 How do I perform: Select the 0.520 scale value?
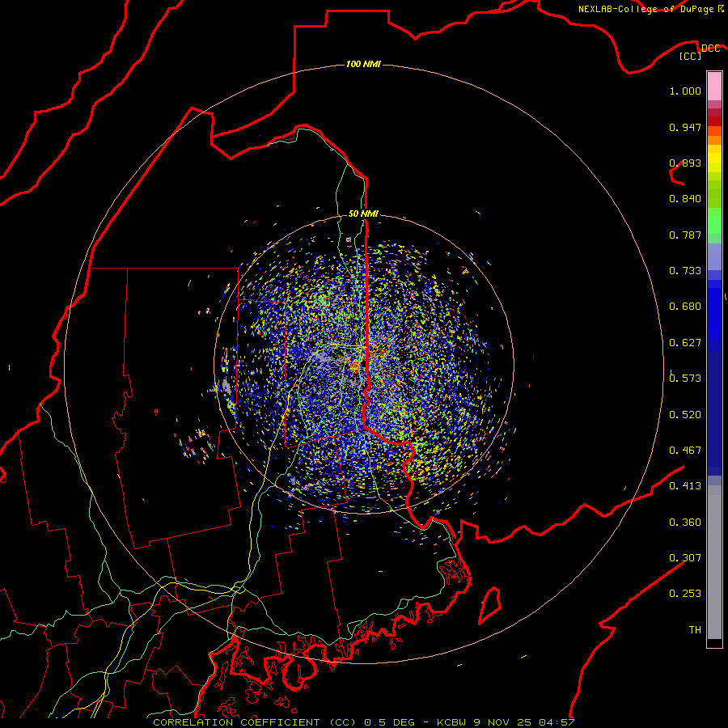[x=685, y=415]
